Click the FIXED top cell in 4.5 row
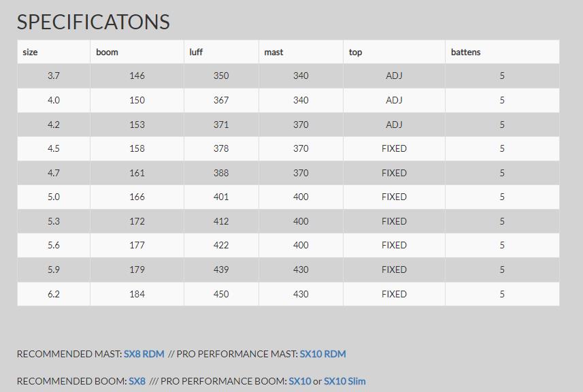 click(x=394, y=149)
